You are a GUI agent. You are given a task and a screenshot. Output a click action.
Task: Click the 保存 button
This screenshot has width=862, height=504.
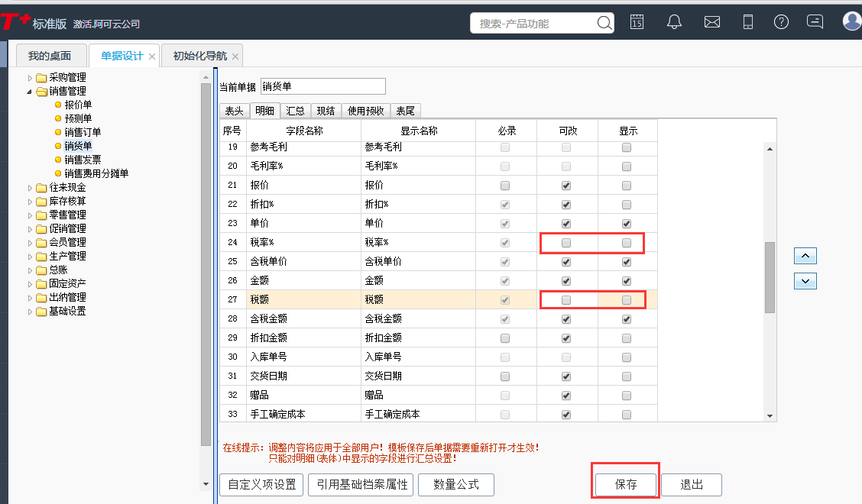(624, 484)
